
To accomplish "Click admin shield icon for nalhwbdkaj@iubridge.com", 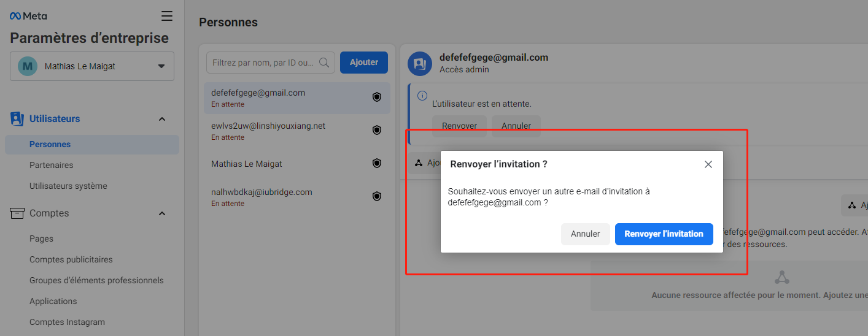I will click(377, 196).
